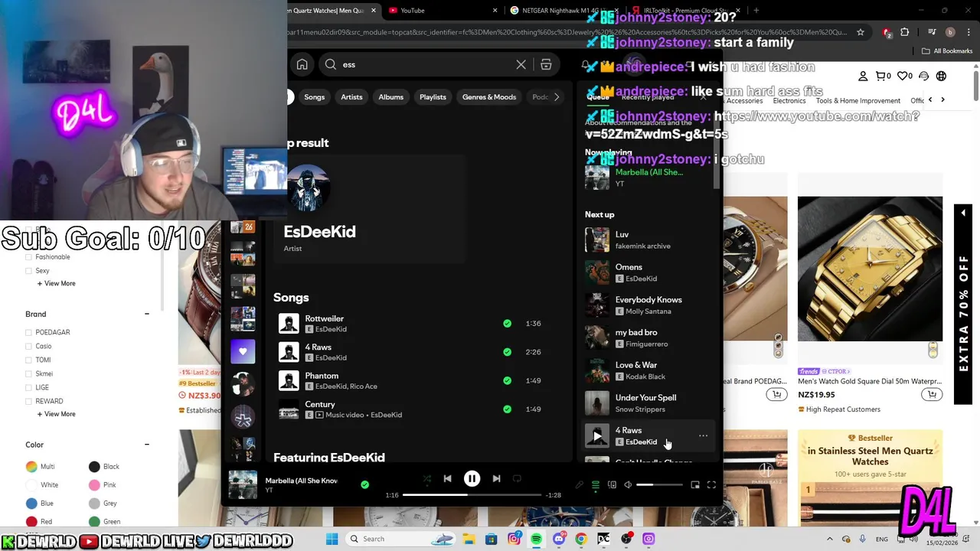Open the wishlist heart icon
Screen dimensions: 980x551
click(904, 76)
